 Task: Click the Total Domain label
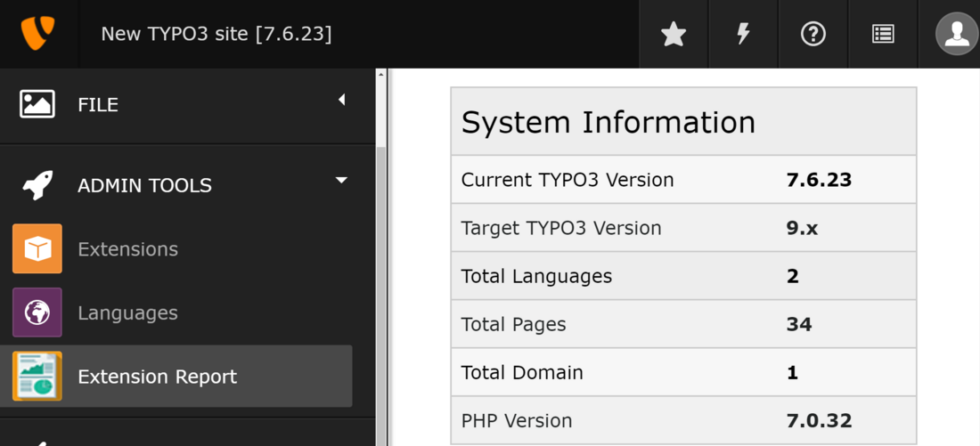(x=522, y=373)
